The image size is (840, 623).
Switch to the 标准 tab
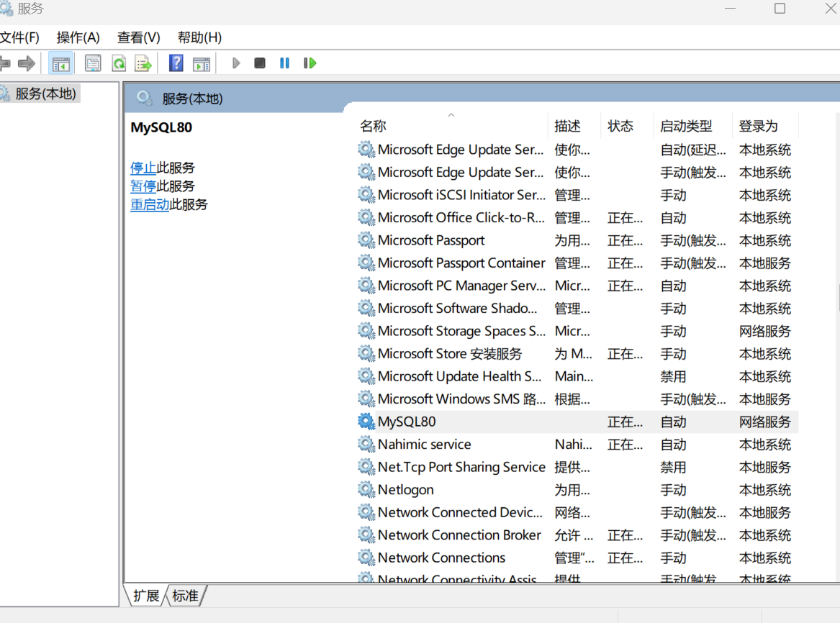pos(185,595)
